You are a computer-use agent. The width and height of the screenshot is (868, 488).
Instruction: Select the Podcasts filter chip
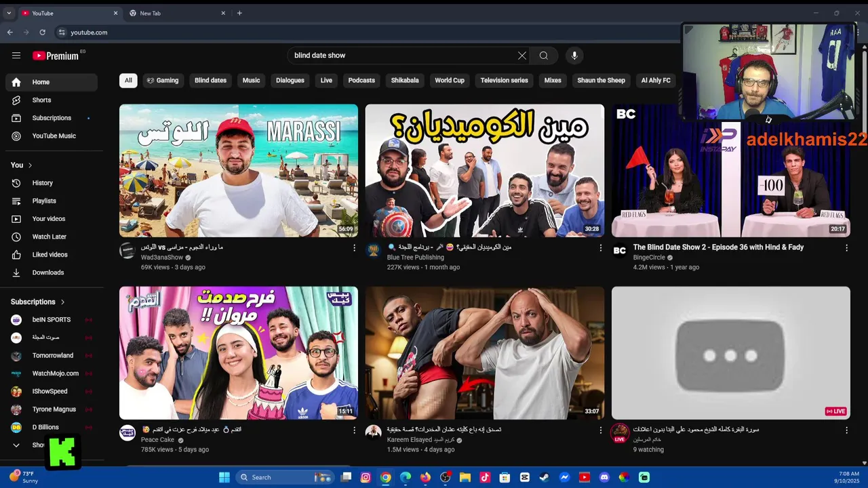coord(361,81)
